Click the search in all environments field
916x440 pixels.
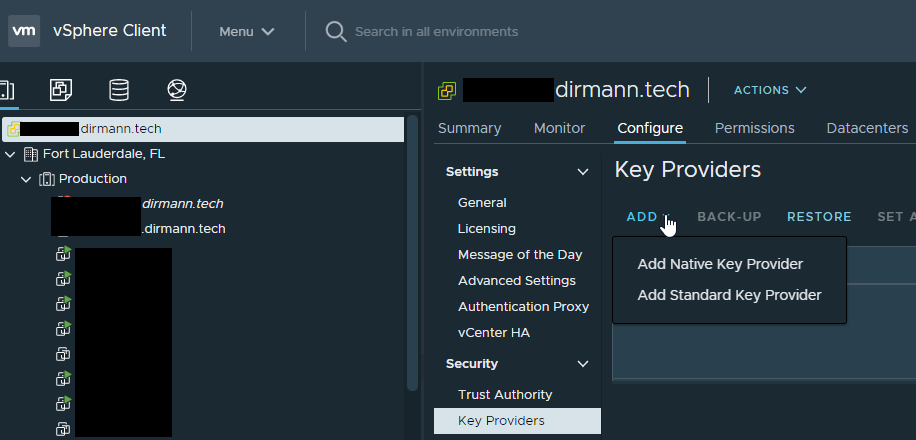436,32
